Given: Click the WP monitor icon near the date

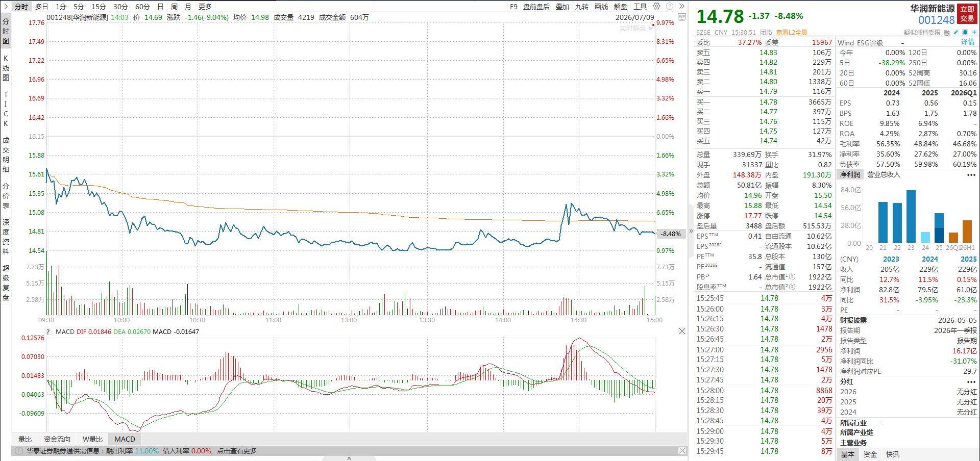Looking at the screenshot, I should point(681,17).
